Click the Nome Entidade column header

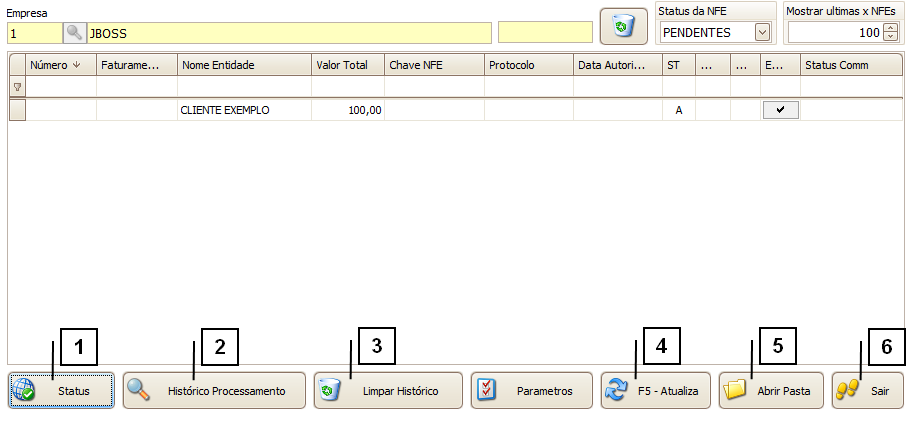[244, 65]
